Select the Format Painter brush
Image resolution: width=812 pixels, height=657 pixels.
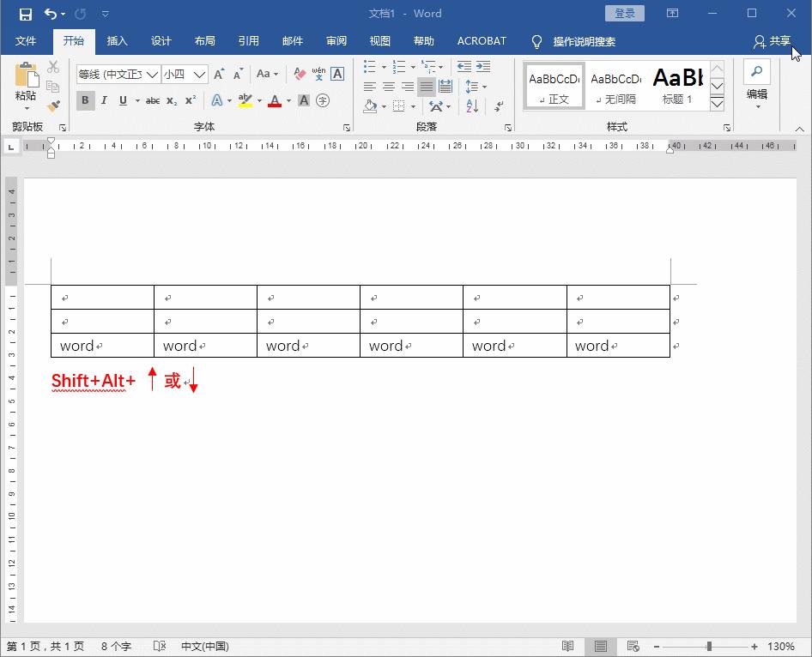tap(53, 105)
